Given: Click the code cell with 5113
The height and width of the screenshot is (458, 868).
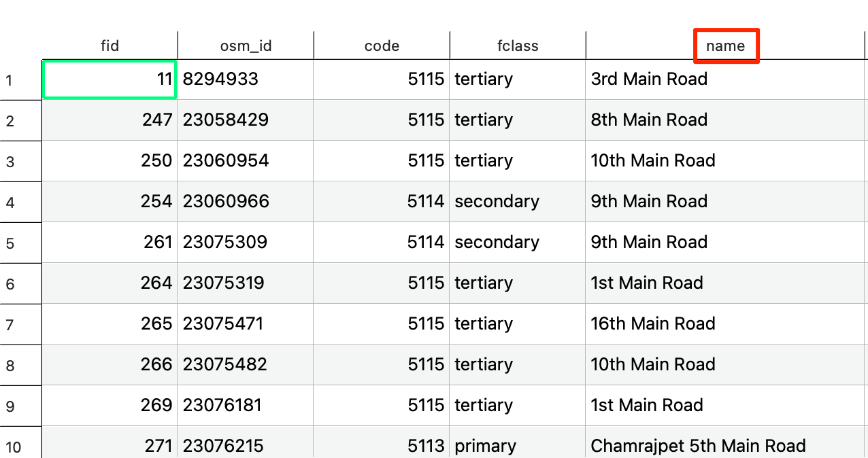Looking at the screenshot, I should (x=382, y=446).
